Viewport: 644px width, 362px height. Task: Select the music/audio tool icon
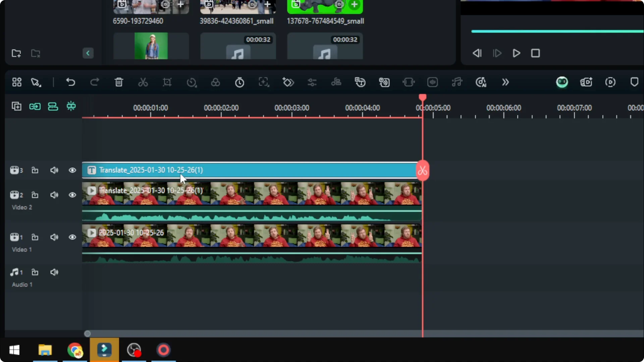tap(457, 82)
